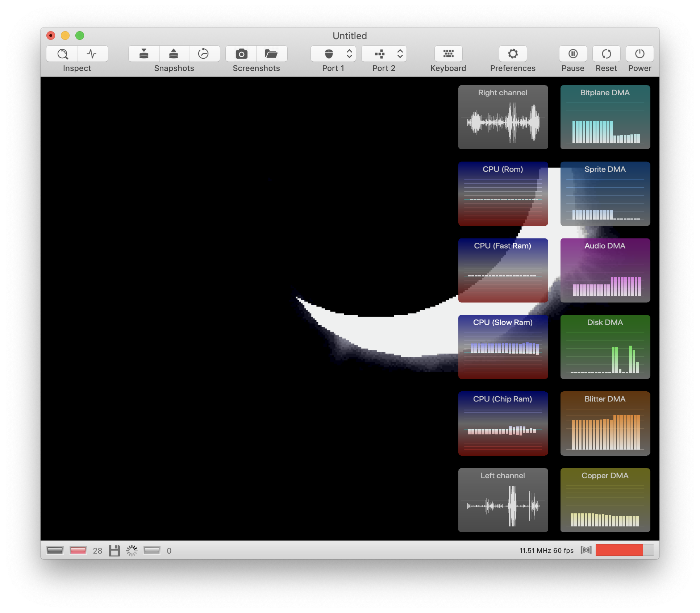Select the CPU (Rom) monitor panel
The height and width of the screenshot is (613, 700).
[503, 194]
